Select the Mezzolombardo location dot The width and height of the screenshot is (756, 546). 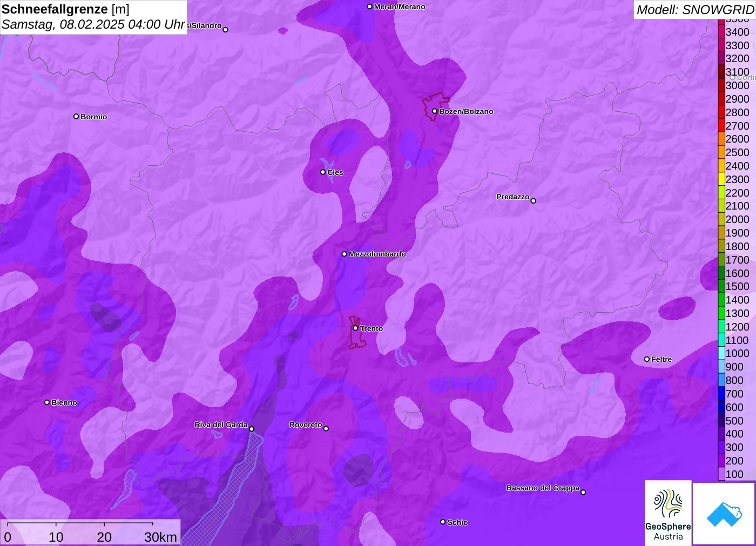pyautogui.click(x=345, y=254)
